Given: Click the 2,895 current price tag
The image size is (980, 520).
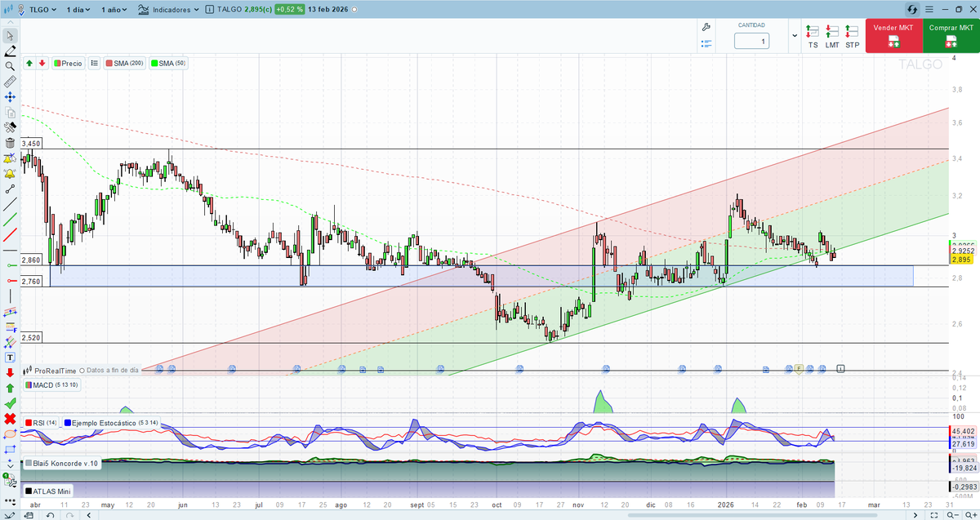Looking at the screenshot, I should (x=961, y=260).
